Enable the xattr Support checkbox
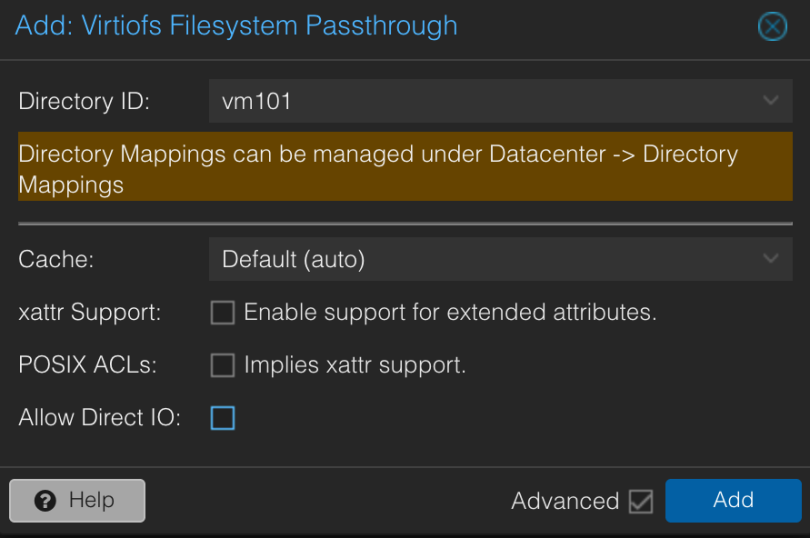Screen dimensions: 810x538 (x=222, y=313)
